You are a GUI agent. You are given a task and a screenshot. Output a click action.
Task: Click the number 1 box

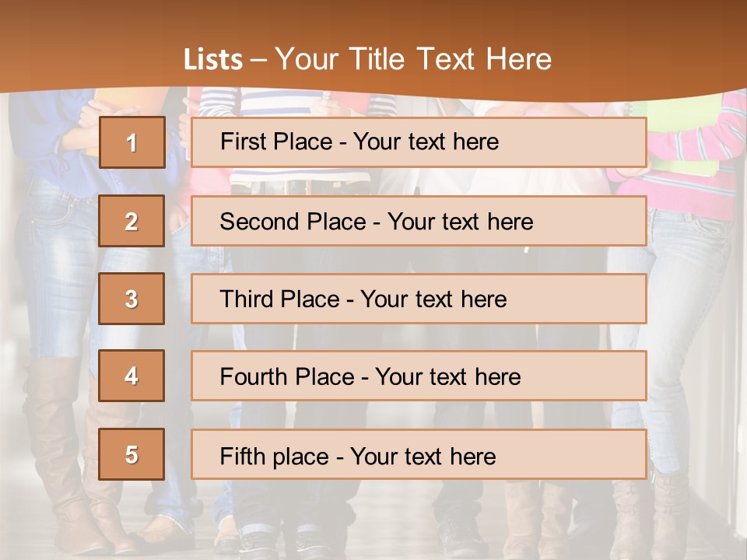[x=132, y=142]
